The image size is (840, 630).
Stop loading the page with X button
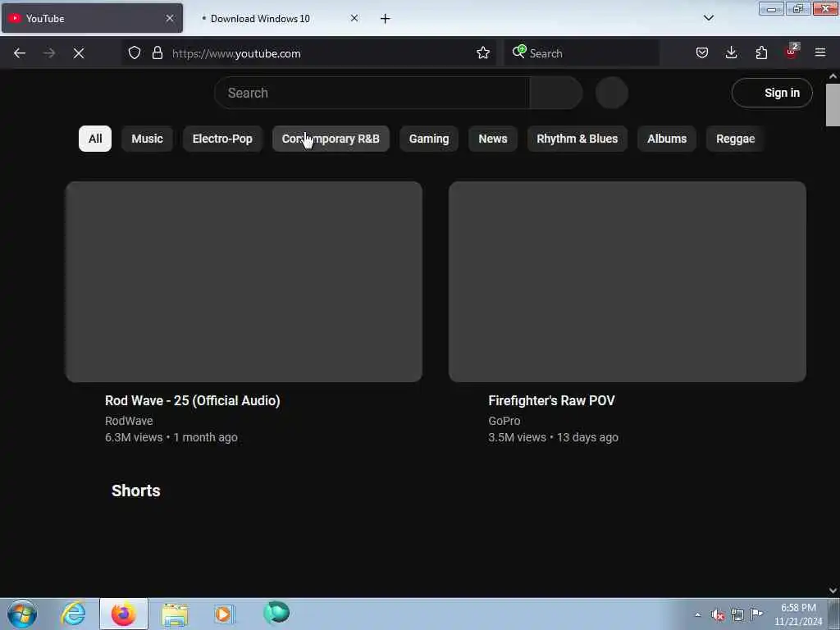click(79, 53)
